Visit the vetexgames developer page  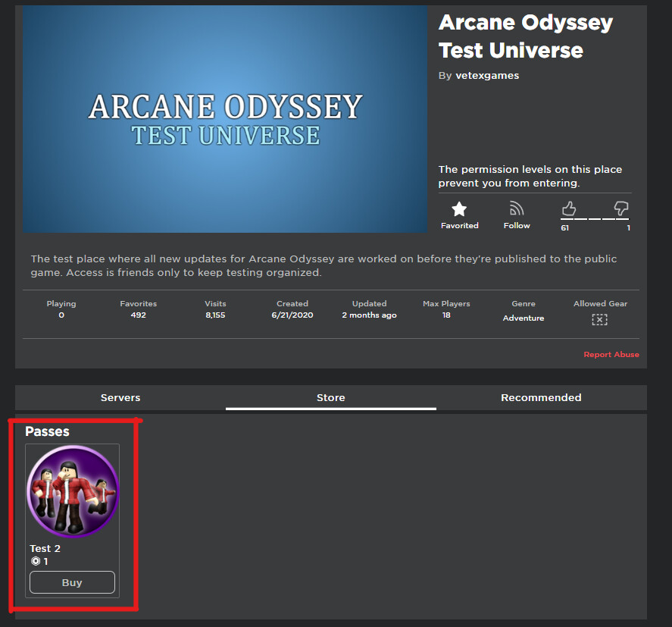coord(486,75)
